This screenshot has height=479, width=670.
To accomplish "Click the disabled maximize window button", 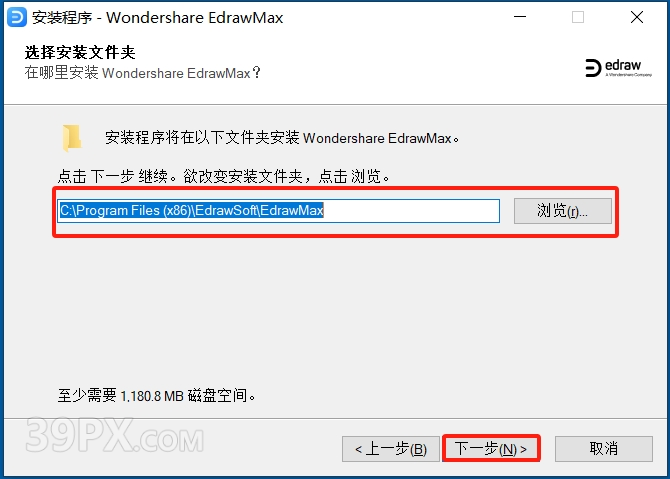I will coord(578,17).
